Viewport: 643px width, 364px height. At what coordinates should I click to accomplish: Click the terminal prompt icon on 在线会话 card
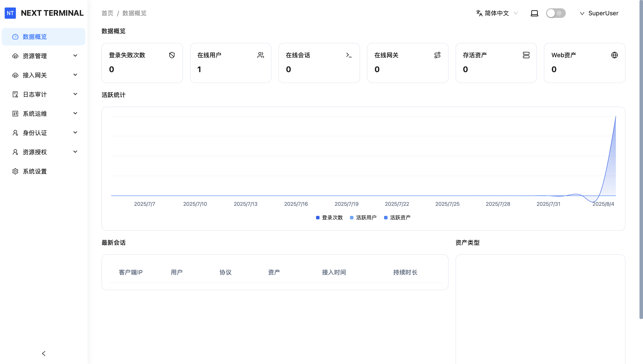349,55
